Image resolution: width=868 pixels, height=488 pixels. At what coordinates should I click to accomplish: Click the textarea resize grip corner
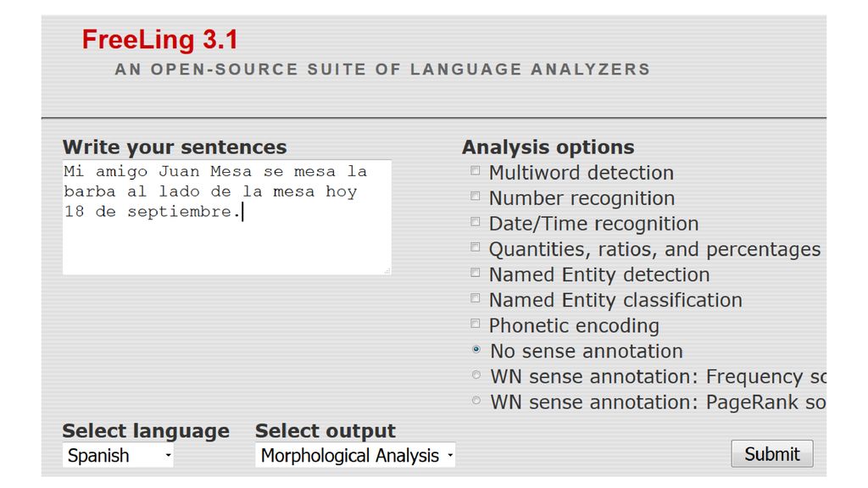point(387,270)
